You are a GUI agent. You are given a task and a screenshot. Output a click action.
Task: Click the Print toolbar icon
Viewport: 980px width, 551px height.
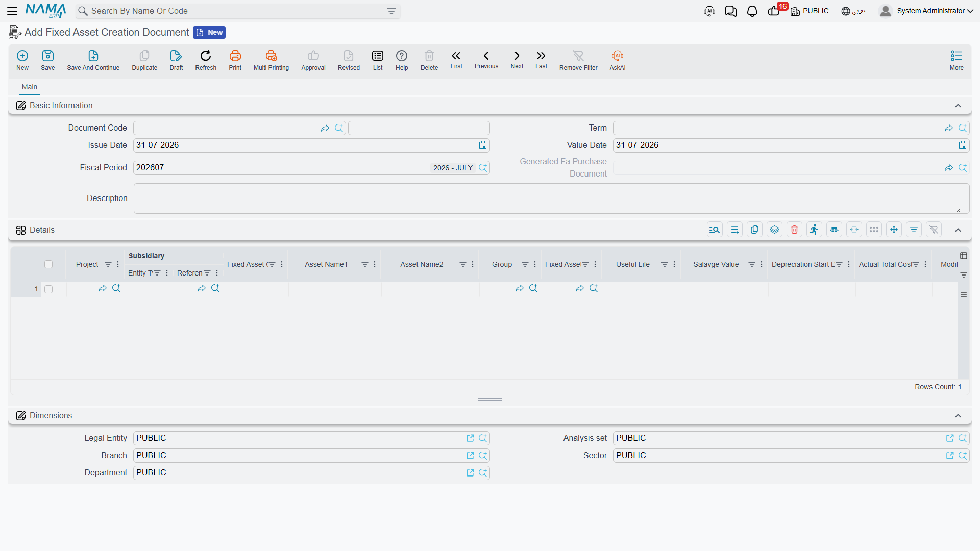click(x=235, y=60)
